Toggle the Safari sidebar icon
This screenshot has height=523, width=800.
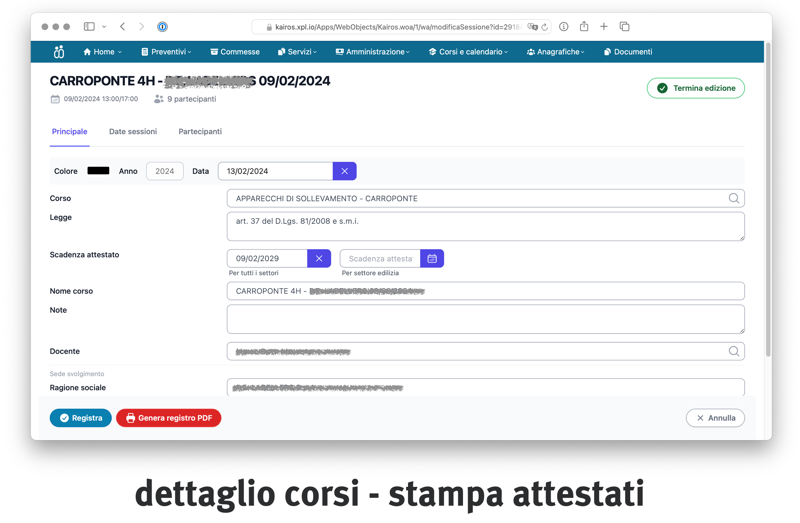point(89,27)
